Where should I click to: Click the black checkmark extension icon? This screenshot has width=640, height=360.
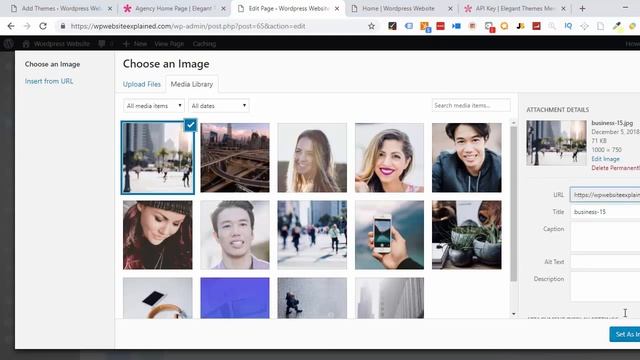click(x=392, y=26)
